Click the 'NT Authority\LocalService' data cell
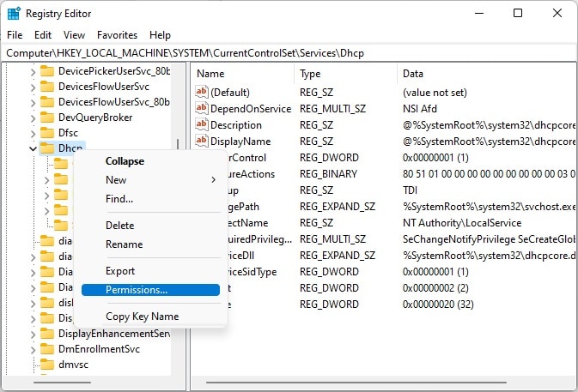 462,223
